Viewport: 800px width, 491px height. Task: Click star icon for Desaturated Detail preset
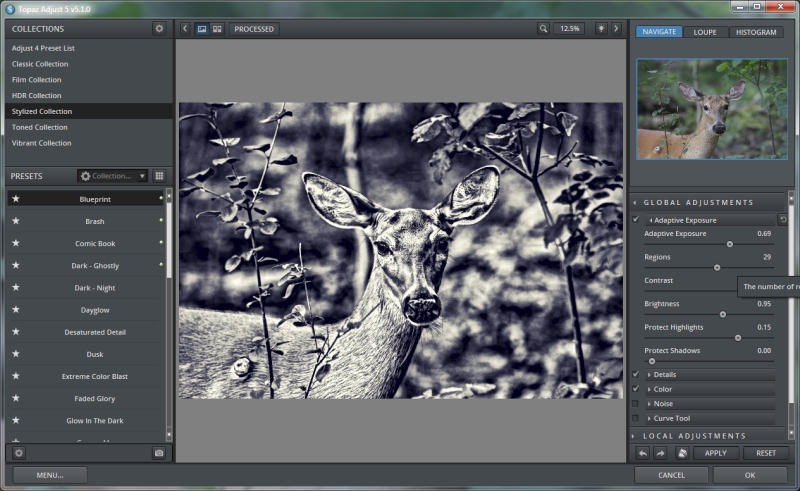pos(16,332)
